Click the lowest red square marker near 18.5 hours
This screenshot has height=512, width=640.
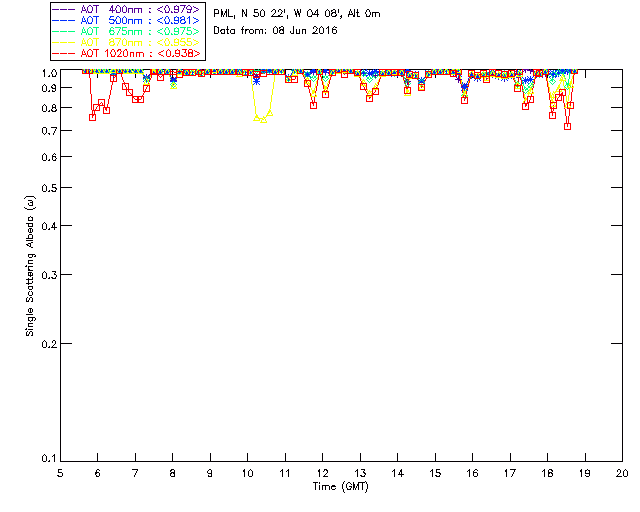[x=567, y=127]
